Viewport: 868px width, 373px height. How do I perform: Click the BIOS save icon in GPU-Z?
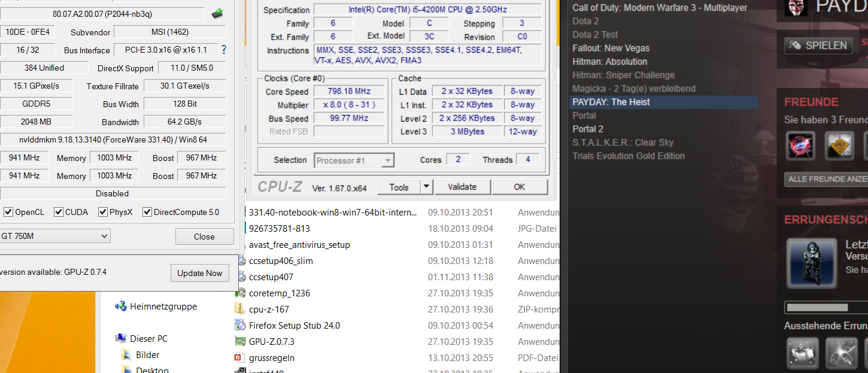click(x=218, y=13)
